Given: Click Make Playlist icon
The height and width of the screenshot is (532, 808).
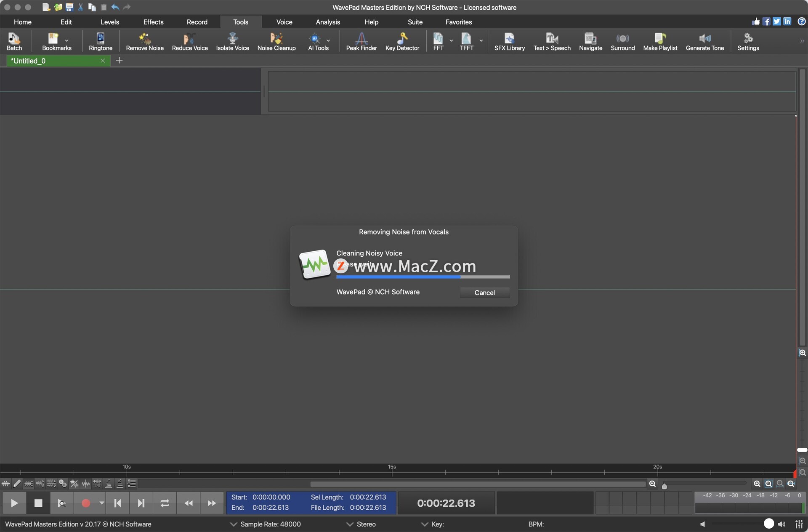Looking at the screenshot, I should coord(660,42).
